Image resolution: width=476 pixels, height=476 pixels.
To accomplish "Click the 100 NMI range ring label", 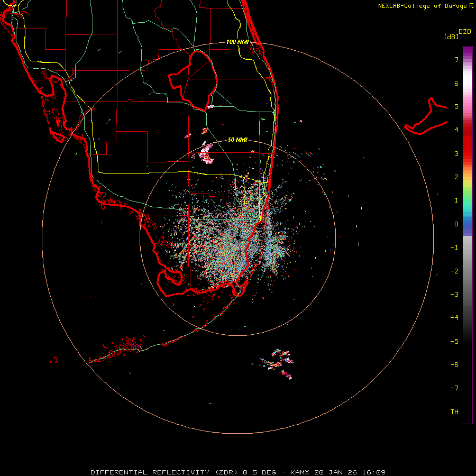I will tap(237, 42).
